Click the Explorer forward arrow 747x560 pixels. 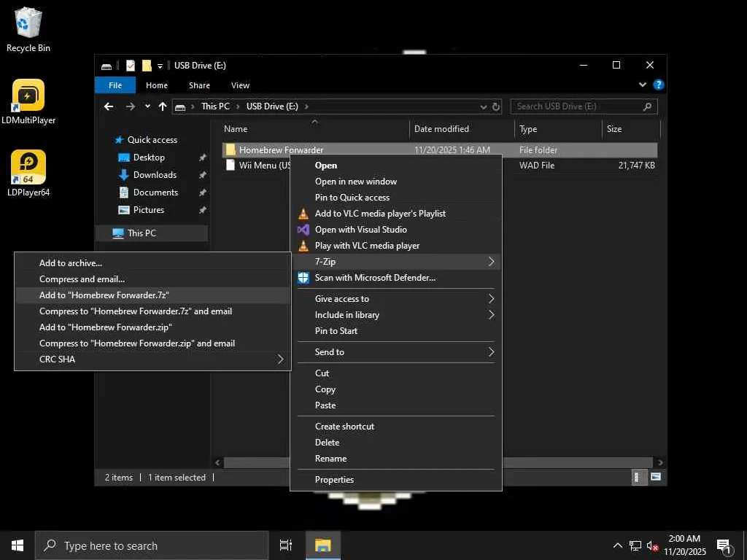click(x=130, y=106)
